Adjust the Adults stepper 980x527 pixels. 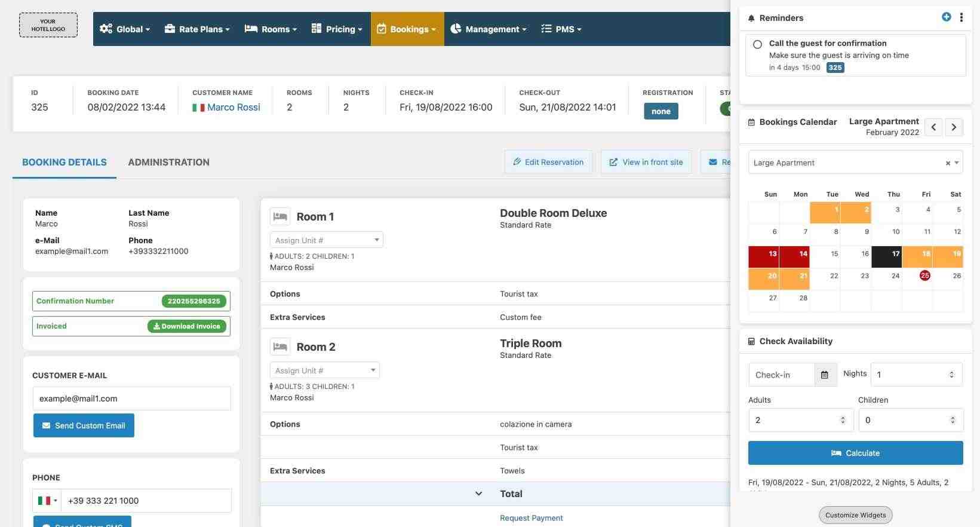click(843, 420)
